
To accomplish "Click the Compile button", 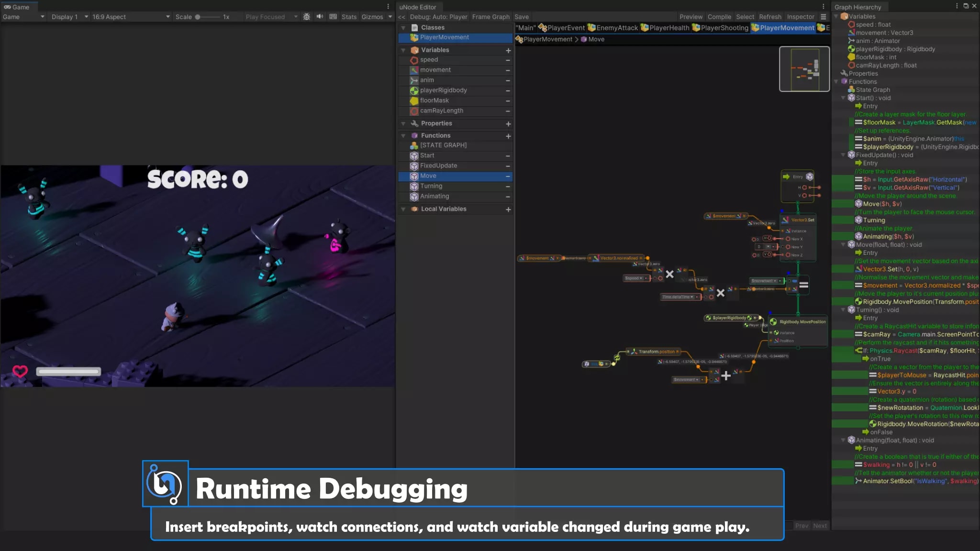I will [719, 17].
